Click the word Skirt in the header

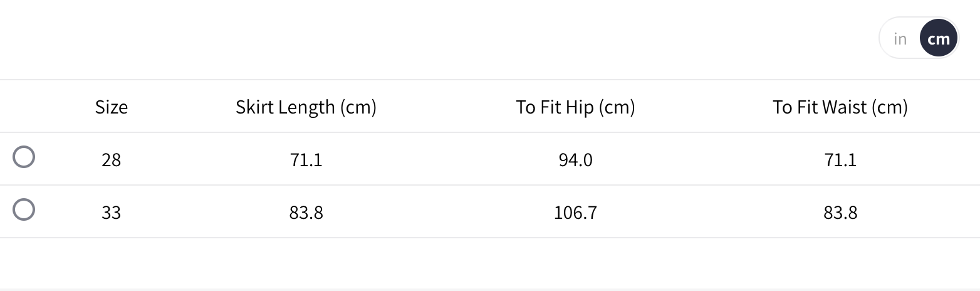(253, 107)
